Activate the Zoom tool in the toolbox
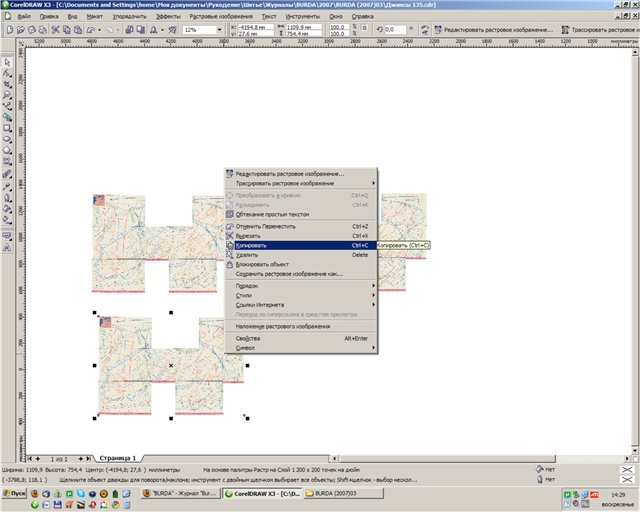Viewport: 640px width, 512px height. point(8,93)
